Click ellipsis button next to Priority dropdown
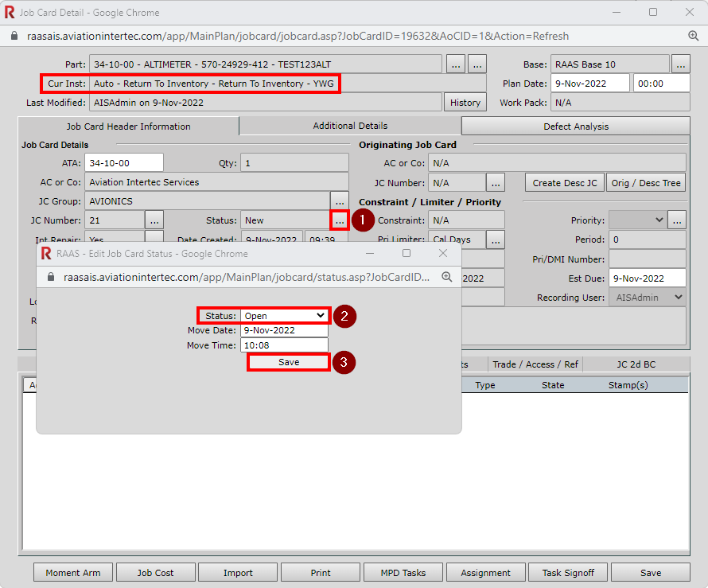Screen dimensions: 708x588 [677, 220]
